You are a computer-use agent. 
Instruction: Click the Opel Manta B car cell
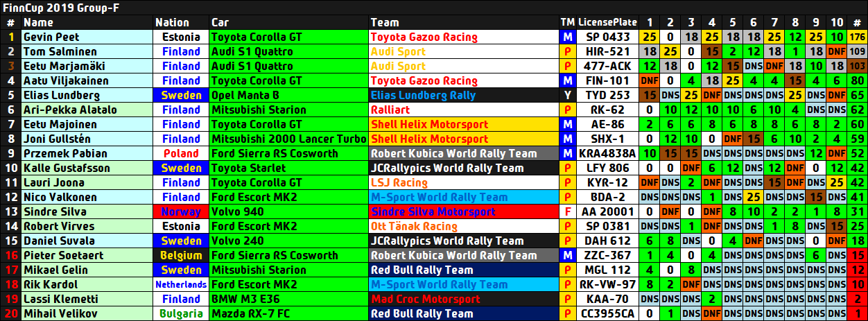coord(288,95)
